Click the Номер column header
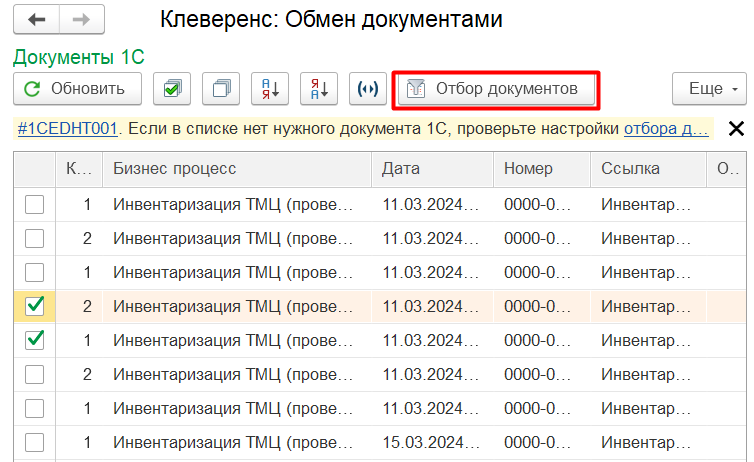This screenshot has width=754, height=462. pyautogui.click(x=542, y=169)
